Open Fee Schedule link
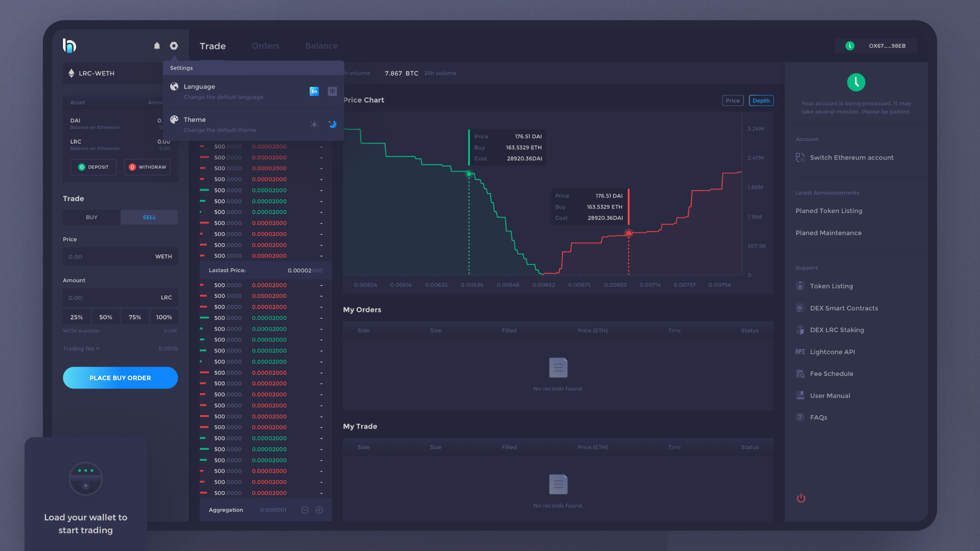This screenshot has width=980, height=551. [832, 373]
